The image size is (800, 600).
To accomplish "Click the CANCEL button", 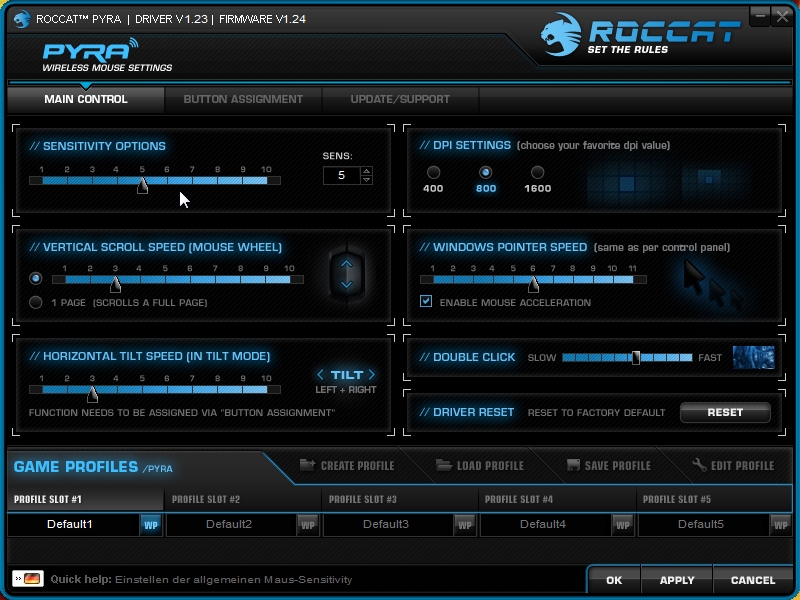I will click(753, 580).
